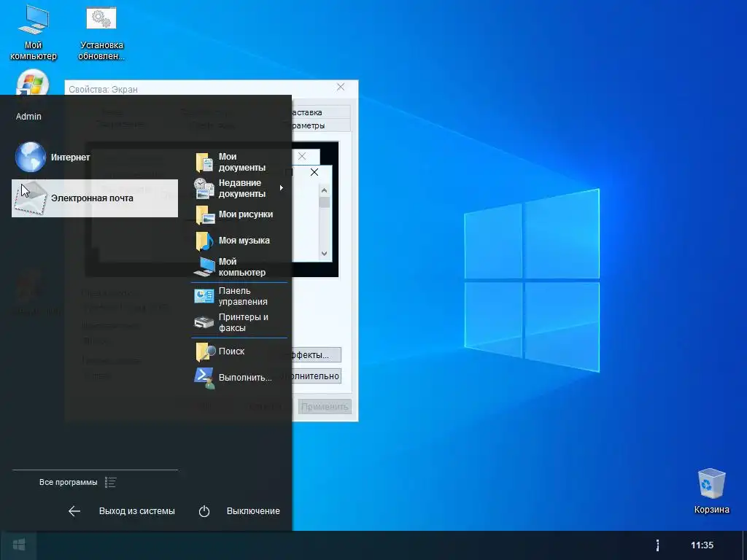Click the Все программы list icon
Image resolution: width=747 pixels, height=560 pixels.
pyautogui.click(x=111, y=483)
